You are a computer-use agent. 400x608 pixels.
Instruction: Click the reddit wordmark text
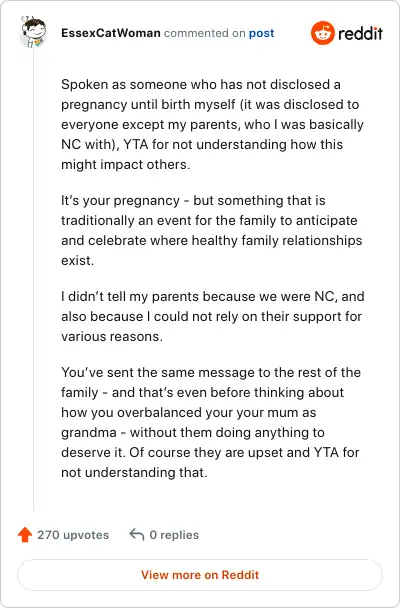(360, 34)
